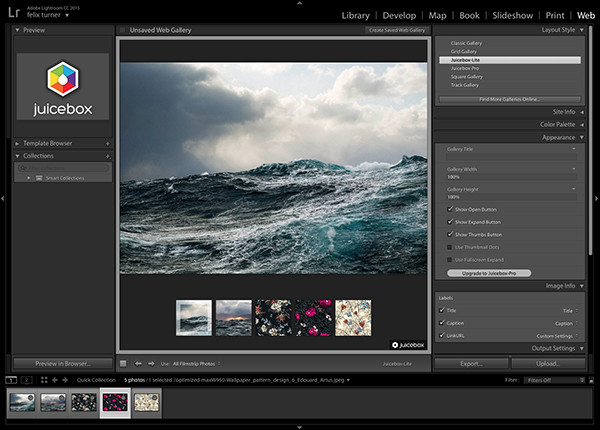
Task: Go to previous photo with toolbar left arrow
Action: [138, 363]
